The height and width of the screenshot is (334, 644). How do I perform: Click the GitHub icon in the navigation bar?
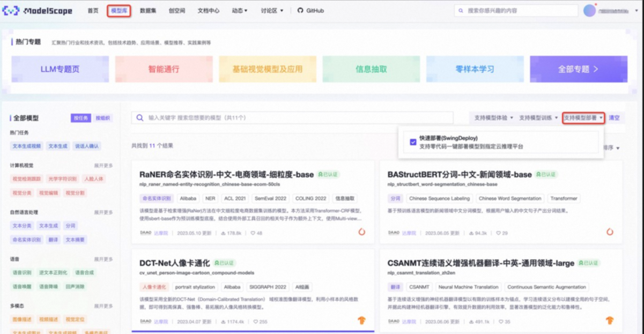tap(300, 10)
